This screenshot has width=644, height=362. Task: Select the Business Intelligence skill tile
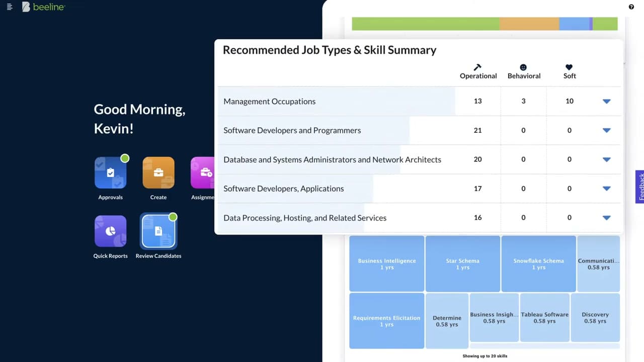(x=387, y=263)
